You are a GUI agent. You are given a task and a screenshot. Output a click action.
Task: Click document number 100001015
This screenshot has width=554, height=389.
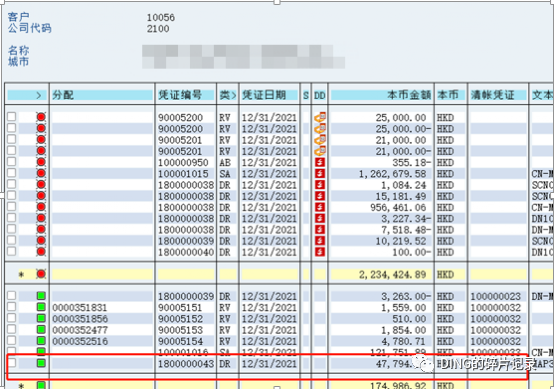point(183,174)
